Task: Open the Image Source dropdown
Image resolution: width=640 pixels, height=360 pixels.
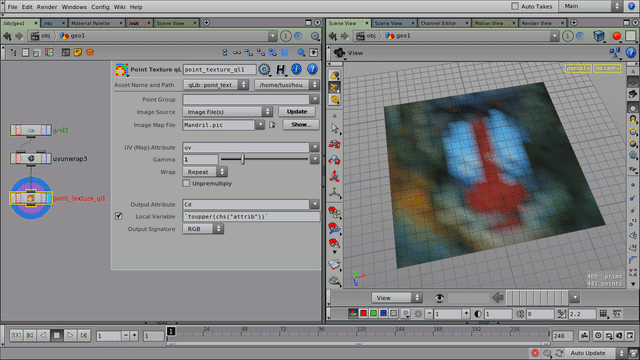Action: pyautogui.click(x=227, y=112)
